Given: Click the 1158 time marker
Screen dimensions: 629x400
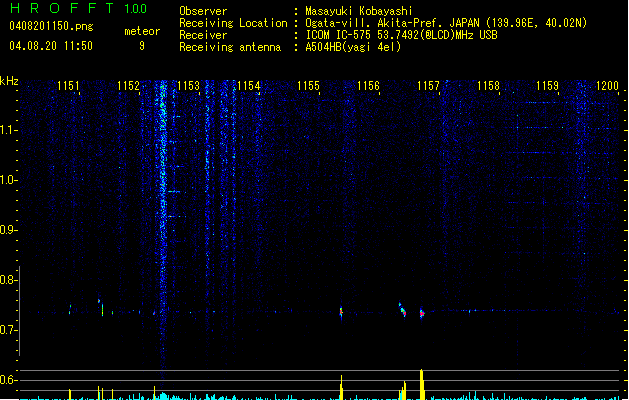Looking at the screenshot, I should (x=488, y=86).
